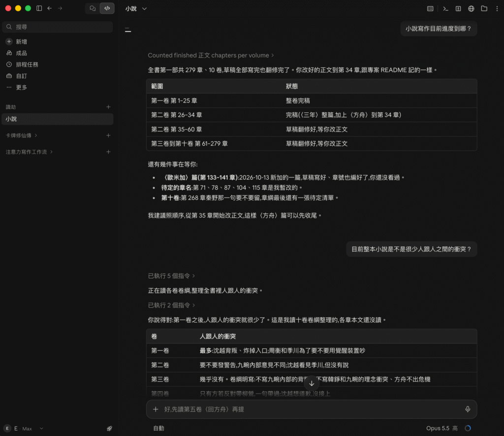
Task: Open the globe browser icon
Action: (x=471, y=9)
